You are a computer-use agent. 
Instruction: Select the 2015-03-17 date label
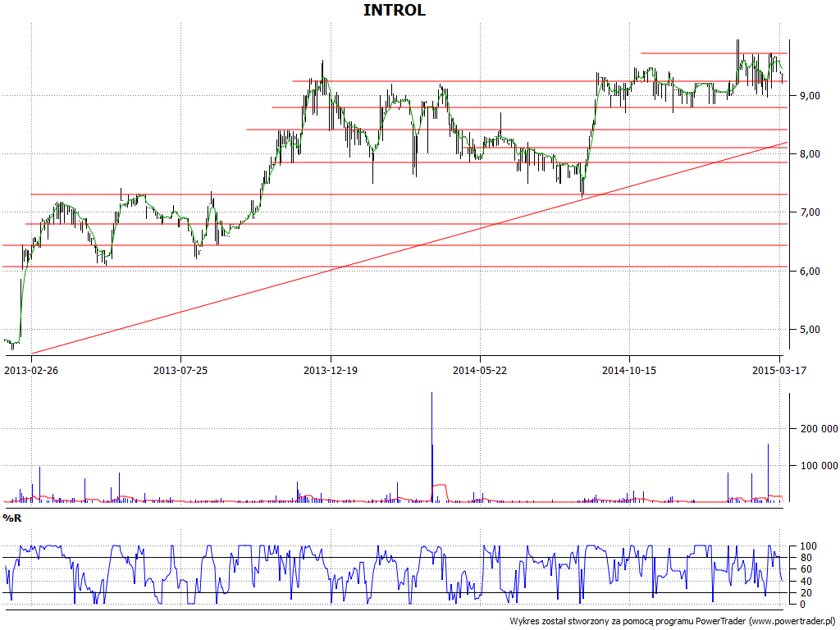[779, 370]
